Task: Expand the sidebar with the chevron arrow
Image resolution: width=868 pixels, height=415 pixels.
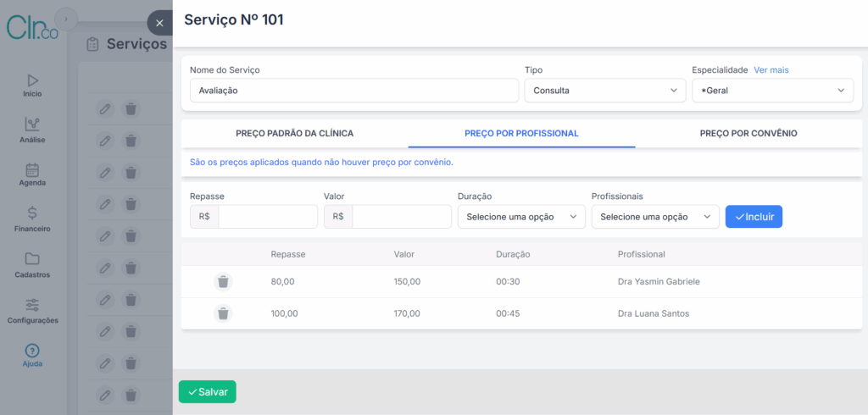Action: (x=66, y=19)
